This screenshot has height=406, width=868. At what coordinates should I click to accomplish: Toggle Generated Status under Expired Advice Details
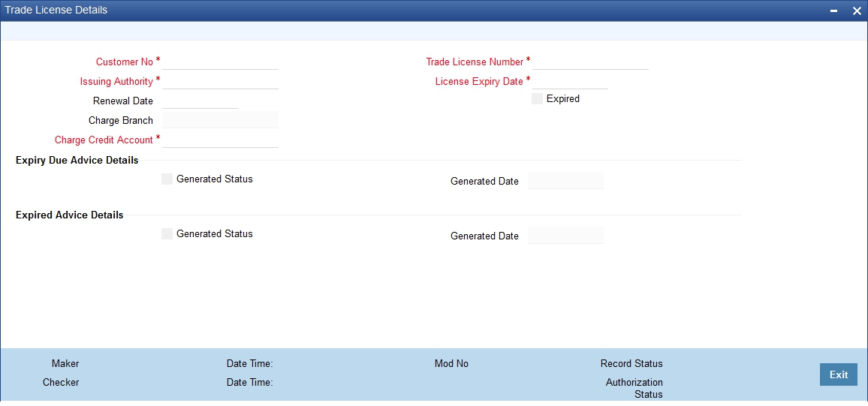coord(167,233)
